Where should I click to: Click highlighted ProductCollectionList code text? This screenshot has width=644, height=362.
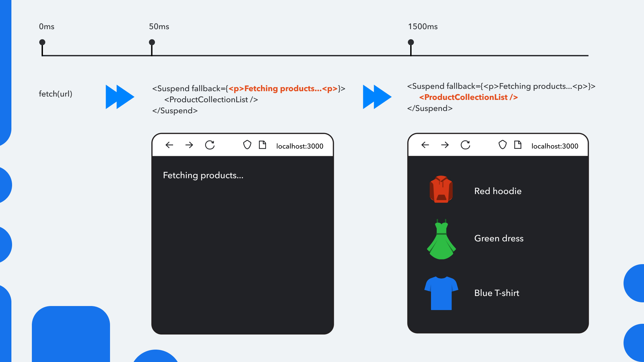[468, 97]
